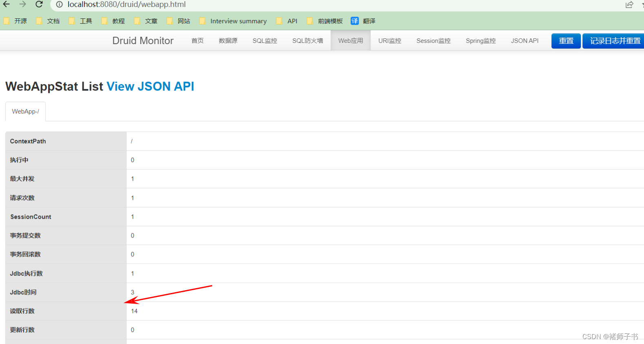Click the 执行中 row label
644x344 pixels.
[19, 160]
